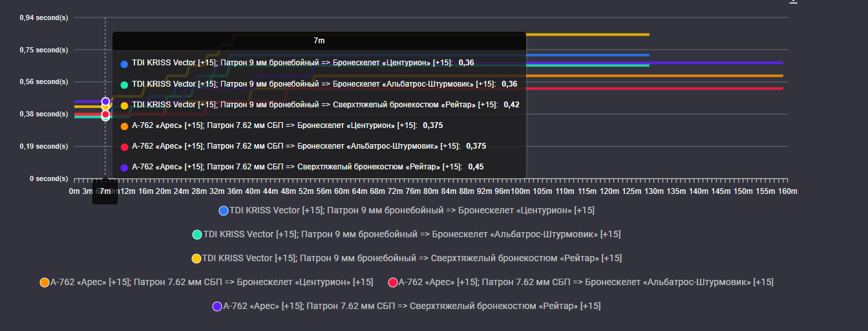
Task: Click tooltip row А-762 «Арес» => «Альбатрос-Штурмовик» 0,375
Action: (x=303, y=146)
